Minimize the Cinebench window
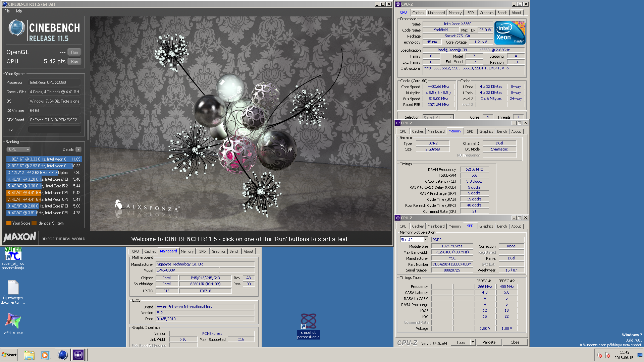 [x=377, y=4]
